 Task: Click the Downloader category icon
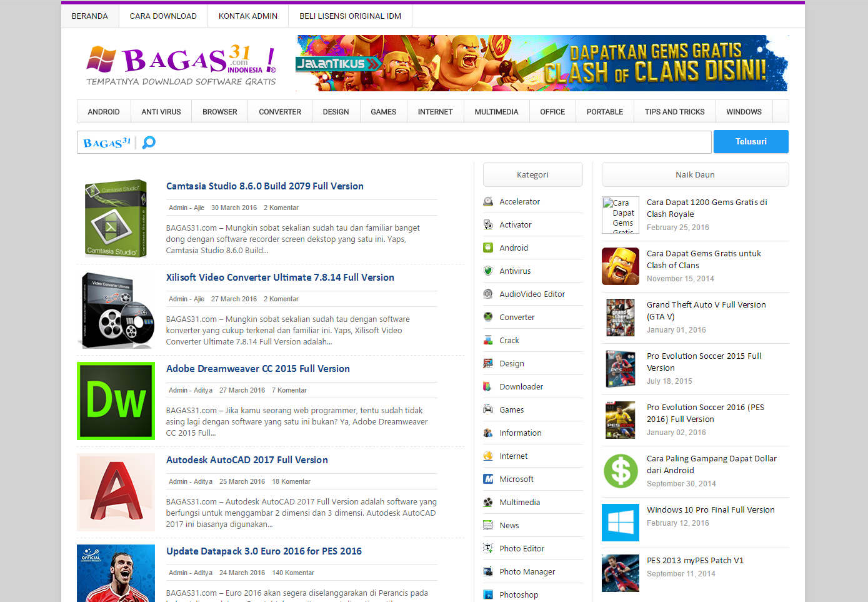(488, 386)
